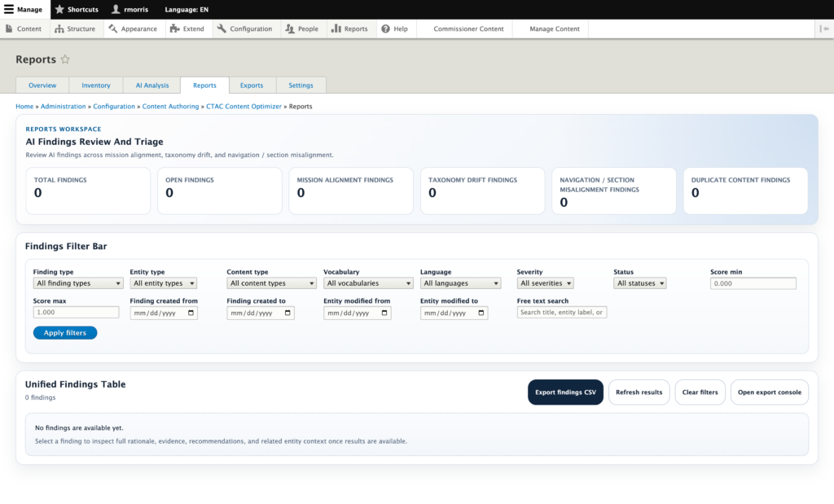
Task: Open Shortcuts star icon in top bar
Action: [x=59, y=9]
